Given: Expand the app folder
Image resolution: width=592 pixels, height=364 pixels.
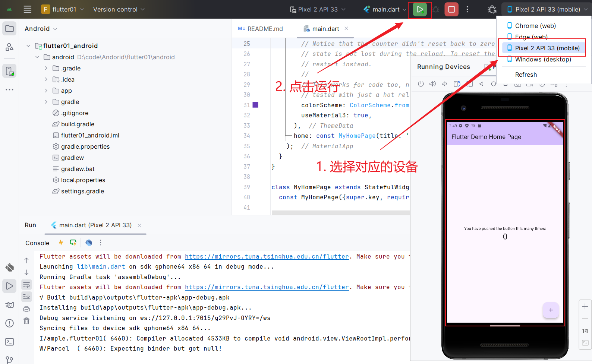Looking at the screenshot, I should 46,91.
